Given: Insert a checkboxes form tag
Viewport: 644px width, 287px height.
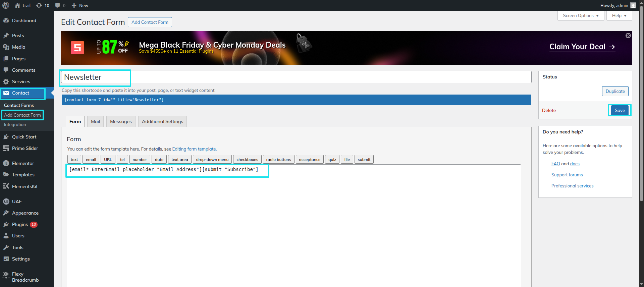Looking at the screenshot, I should (247, 160).
